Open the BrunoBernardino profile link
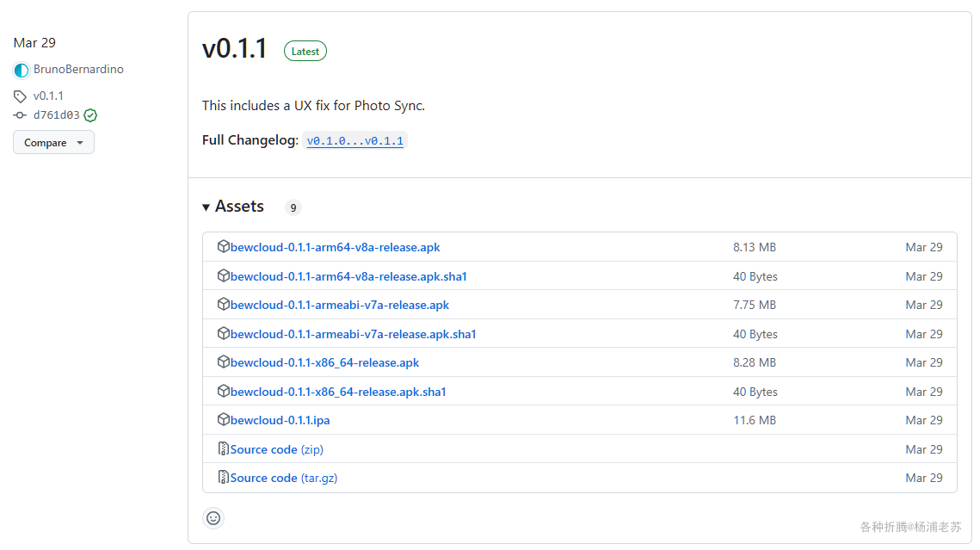This screenshot has height=550, width=980. point(78,70)
